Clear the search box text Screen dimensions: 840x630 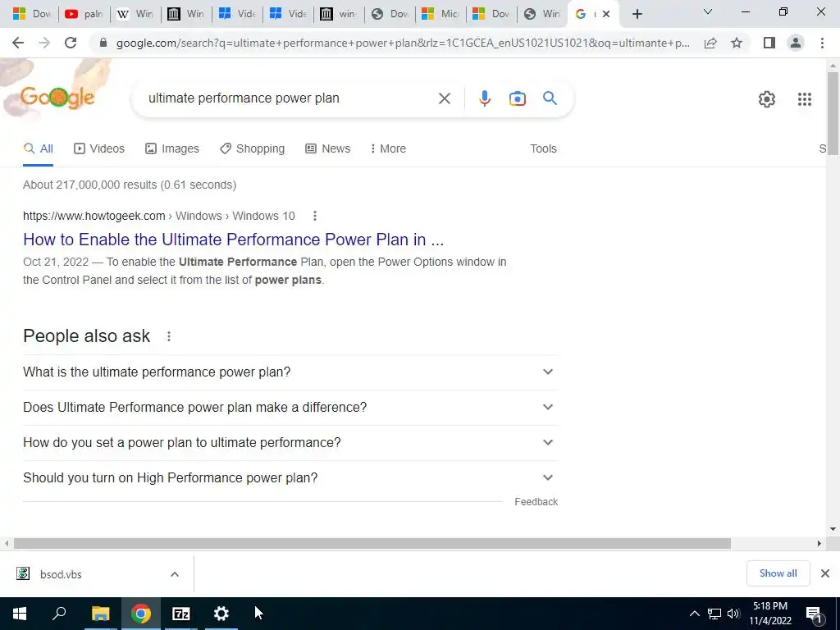[x=444, y=98]
